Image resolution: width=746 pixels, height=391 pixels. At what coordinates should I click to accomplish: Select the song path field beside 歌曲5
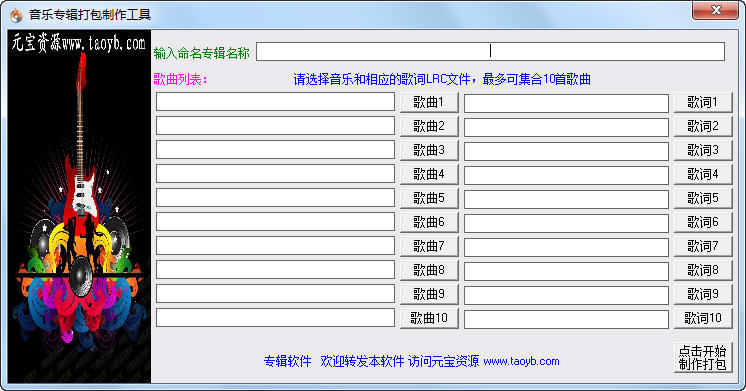pos(275,197)
